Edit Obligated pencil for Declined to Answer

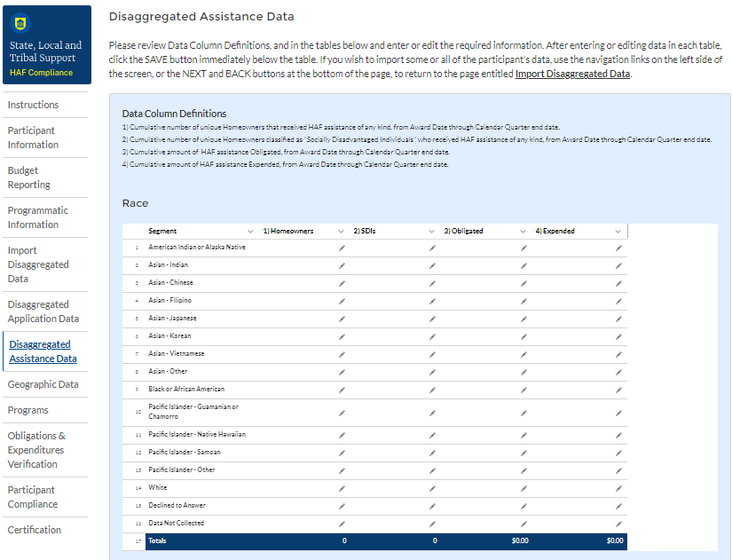click(523, 506)
